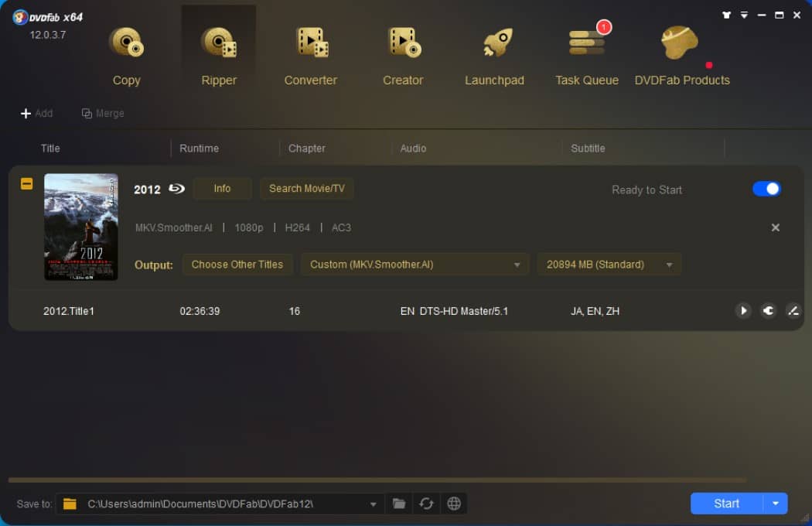Click the yellow Save to folder icon
Screen dimensions: 812x526
pyautogui.click(x=70, y=504)
